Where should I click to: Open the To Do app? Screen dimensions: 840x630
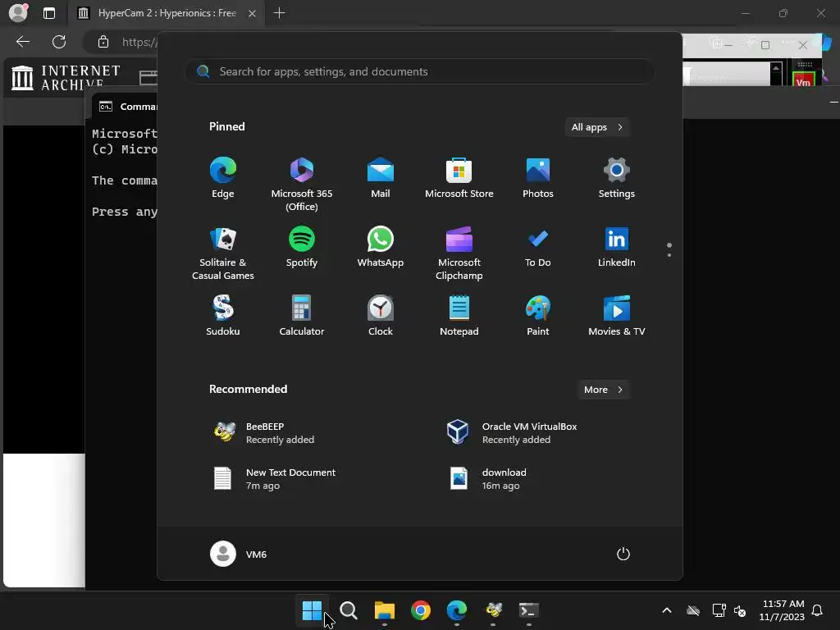click(538, 247)
